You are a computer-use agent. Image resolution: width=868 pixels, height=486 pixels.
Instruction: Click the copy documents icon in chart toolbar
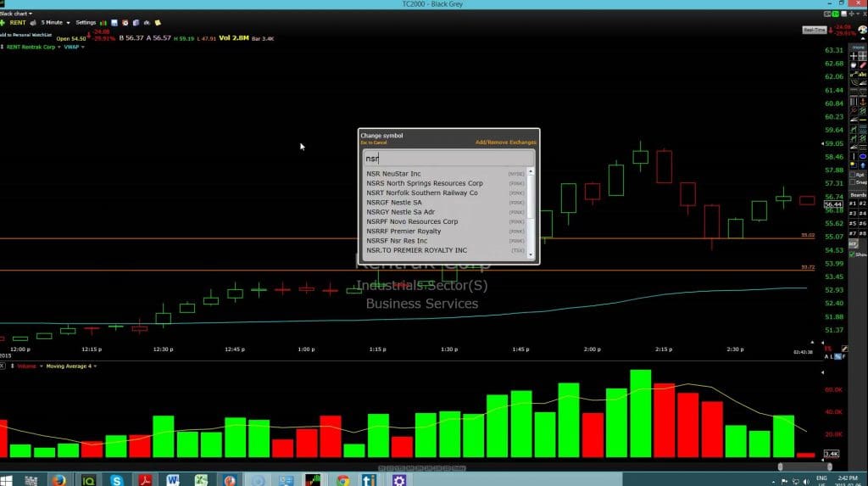tap(136, 23)
